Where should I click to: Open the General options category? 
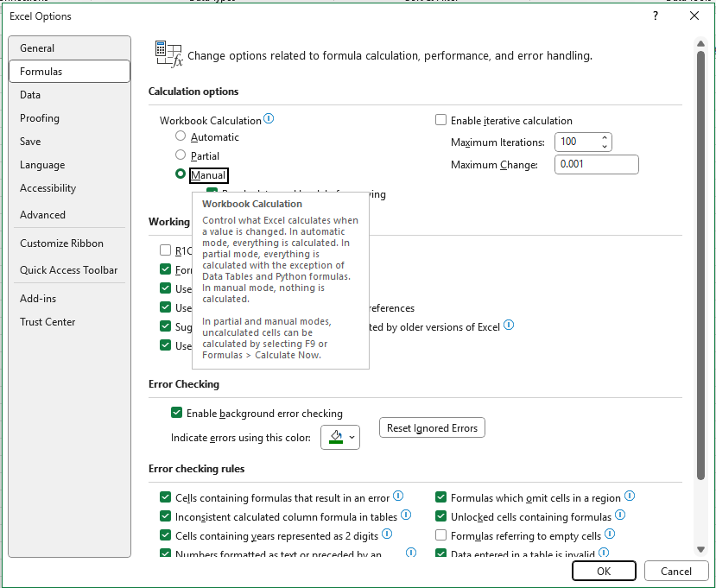[x=69, y=48]
